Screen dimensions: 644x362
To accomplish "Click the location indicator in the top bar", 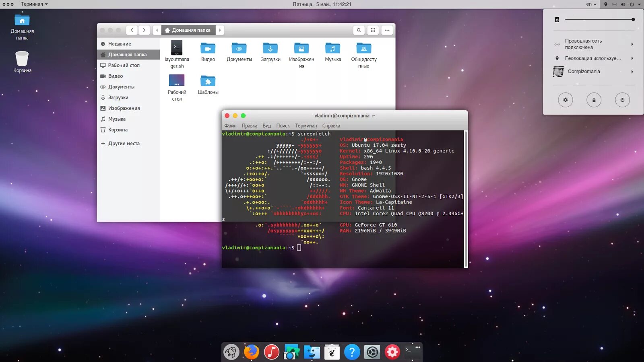I will point(606,4).
